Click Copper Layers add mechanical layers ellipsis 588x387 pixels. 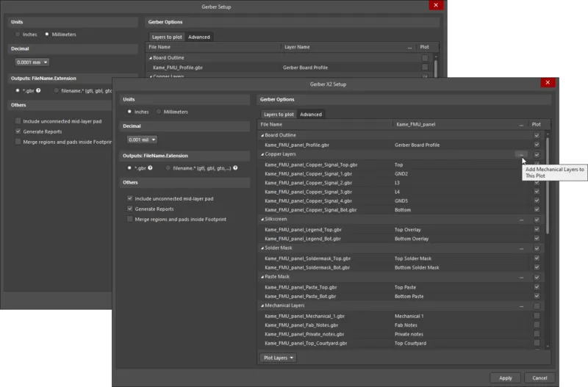[520, 155]
